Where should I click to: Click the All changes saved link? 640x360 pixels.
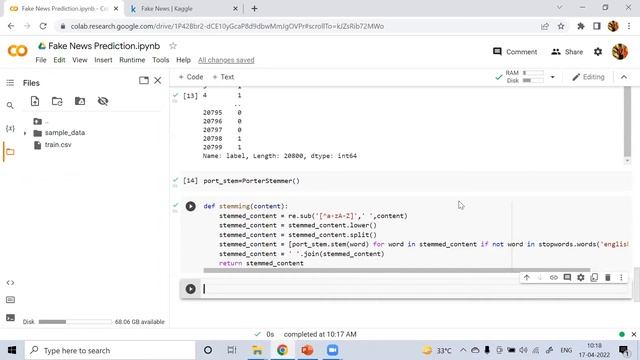point(226,60)
